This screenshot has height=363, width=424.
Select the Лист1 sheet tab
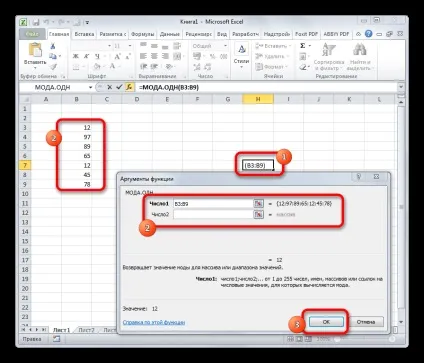62,330
